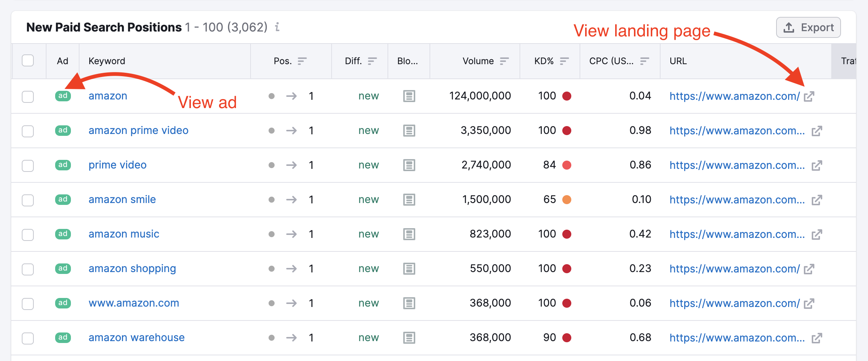Screen dimensions: 868x361
Task: Open landing page icon in amazon music row
Action: 817,235
